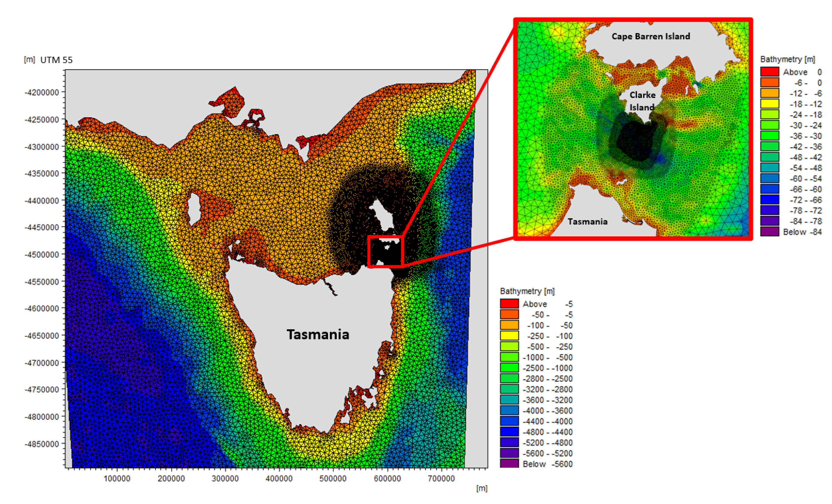Viewport: 832px width, 504px height.
Task: Click the inset legend 'Bathymetry [m]' title
Action: [788, 59]
